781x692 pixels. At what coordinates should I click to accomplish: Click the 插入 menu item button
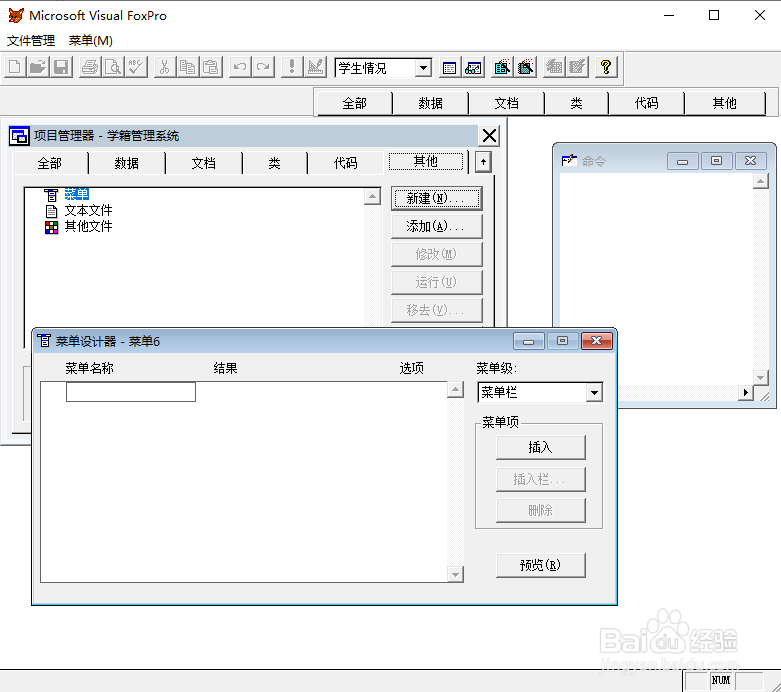[540, 447]
